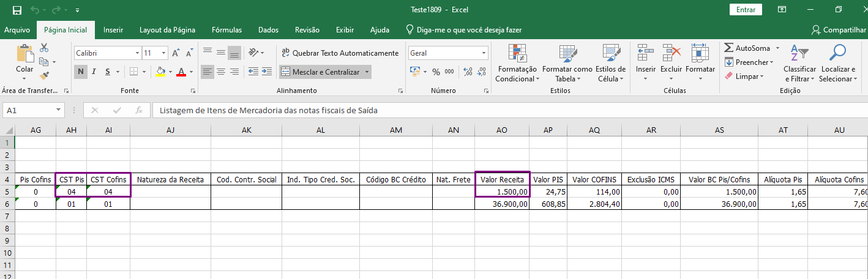Screen dimensions: 868x279
Task: Click Quebrar Texto Automaticamente button
Action: (339, 53)
